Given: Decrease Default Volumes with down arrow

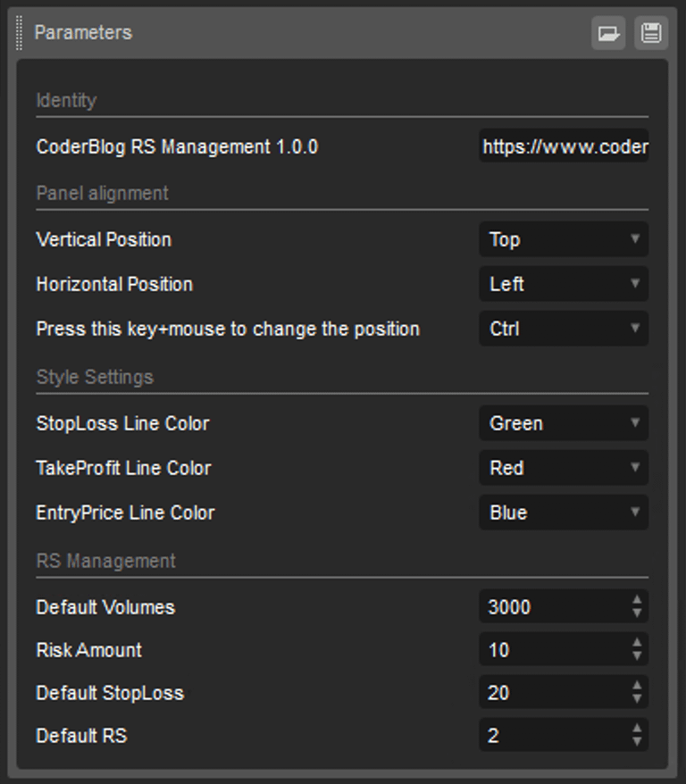Looking at the screenshot, I should [637, 613].
